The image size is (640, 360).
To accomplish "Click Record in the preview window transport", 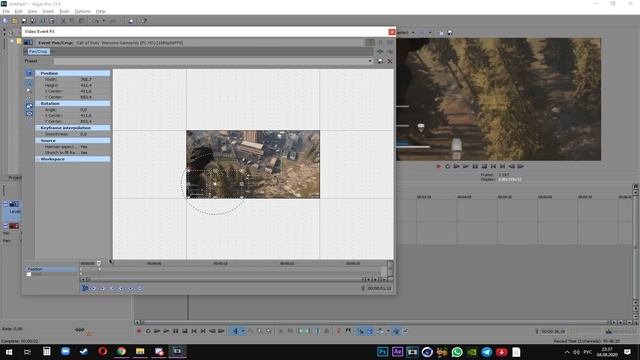I will (438, 167).
